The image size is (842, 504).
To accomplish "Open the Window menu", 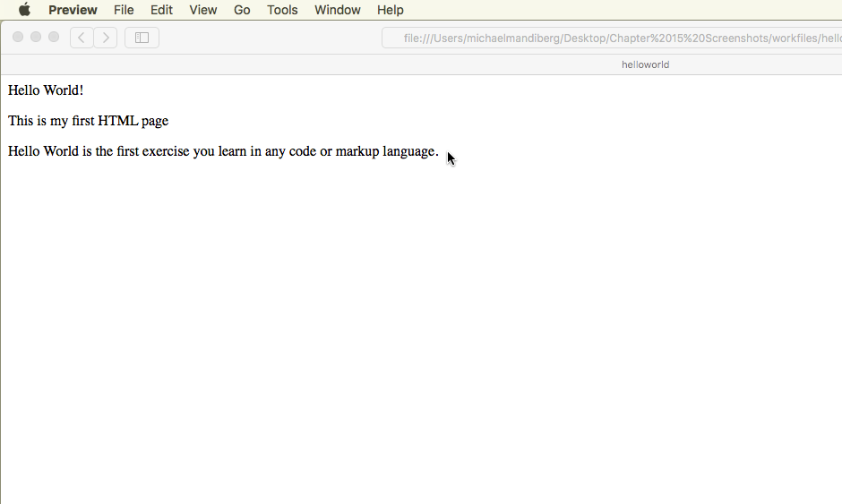I will pyautogui.click(x=337, y=10).
